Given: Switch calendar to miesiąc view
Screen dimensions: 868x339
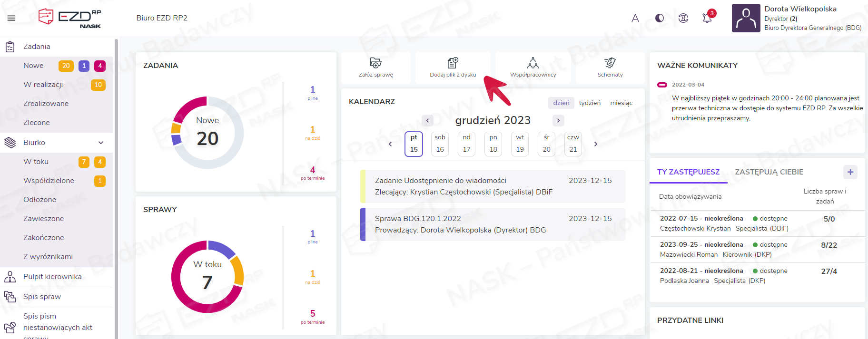Looking at the screenshot, I should (621, 103).
